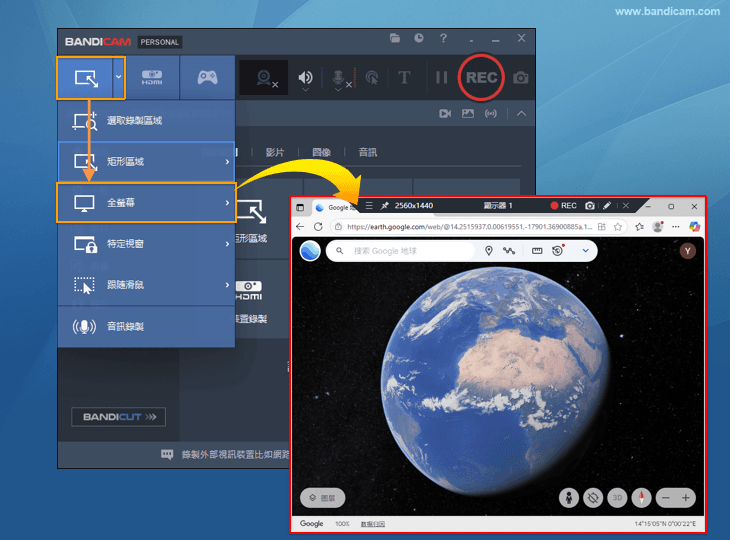Click the recording bar camera capture icon
Screen dimensions: 730x540
(589, 206)
